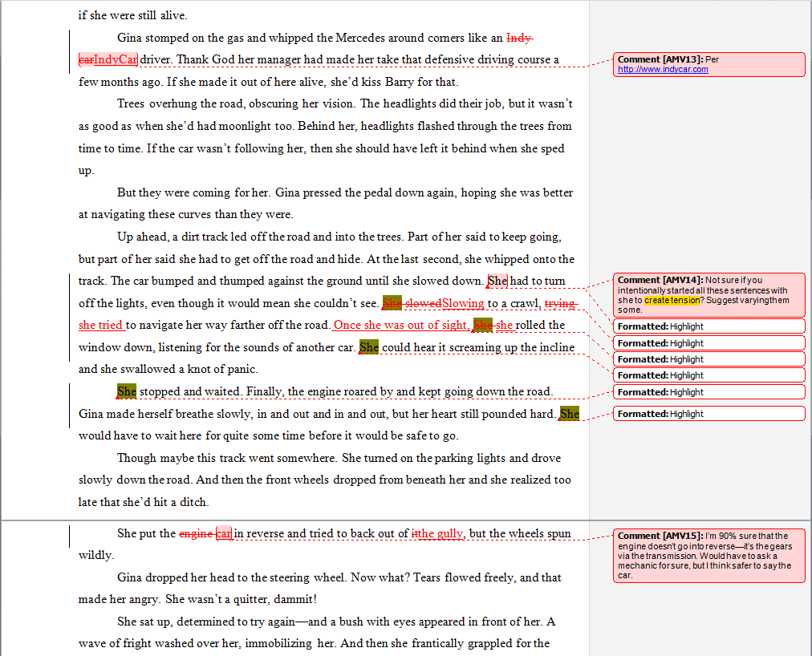Screen dimensions: 812x656
Task: Click the struck-through word 'engine'
Action: click(197, 533)
